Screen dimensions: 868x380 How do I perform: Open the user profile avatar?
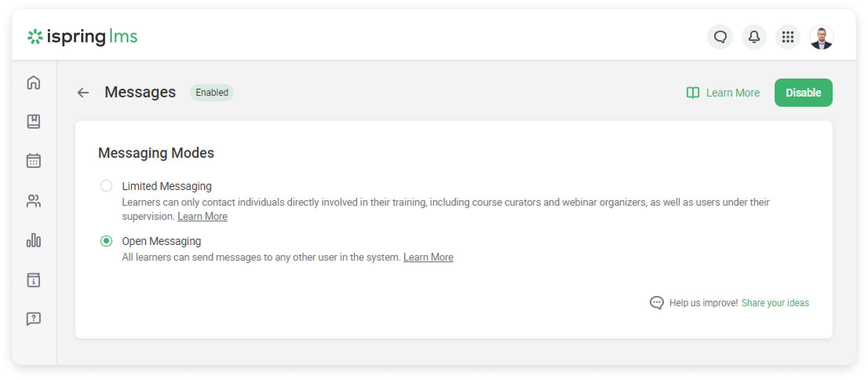[x=822, y=37]
